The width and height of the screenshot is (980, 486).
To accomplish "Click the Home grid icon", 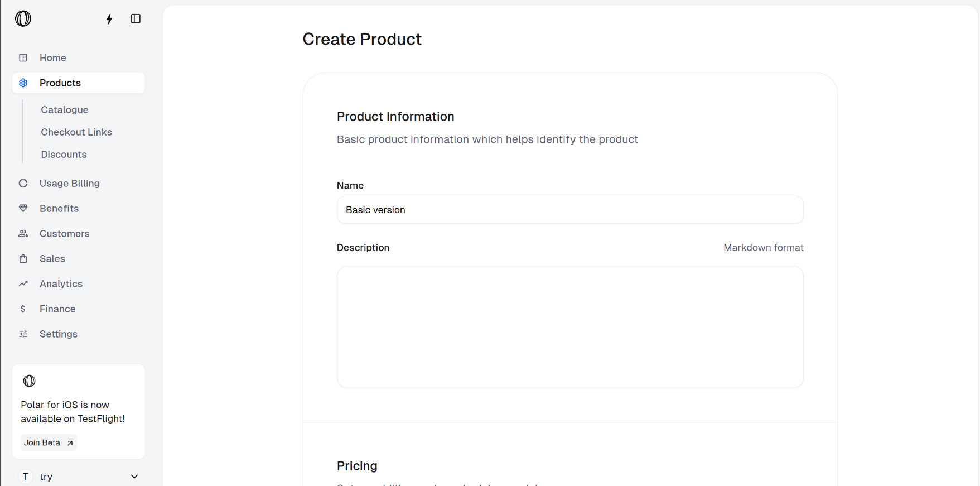I will click(23, 58).
